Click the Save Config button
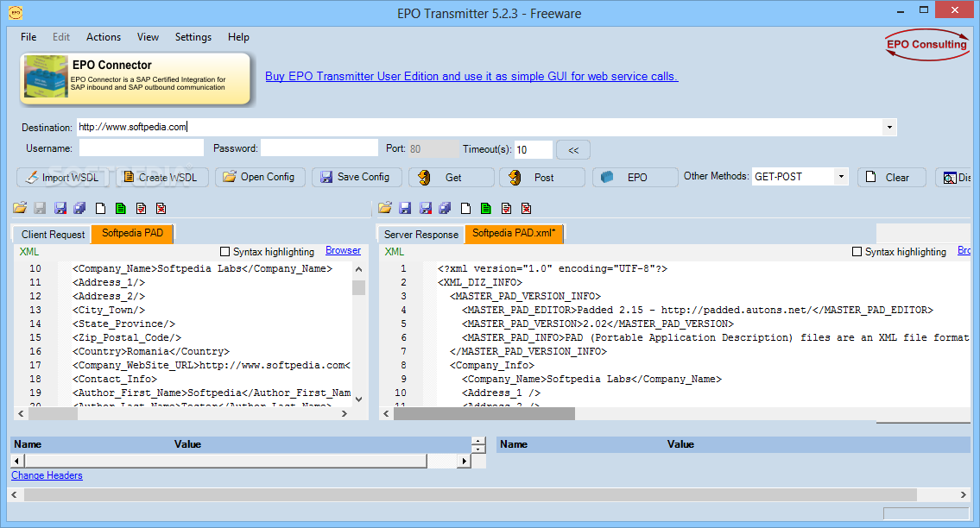980x528 pixels. [357, 177]
